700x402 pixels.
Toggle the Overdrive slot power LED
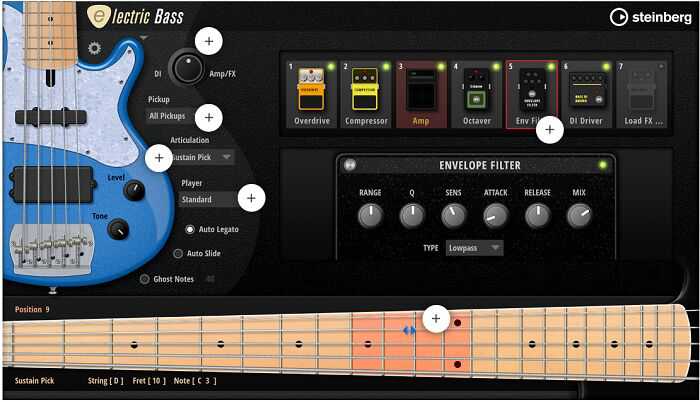click(x=331, y=67)
